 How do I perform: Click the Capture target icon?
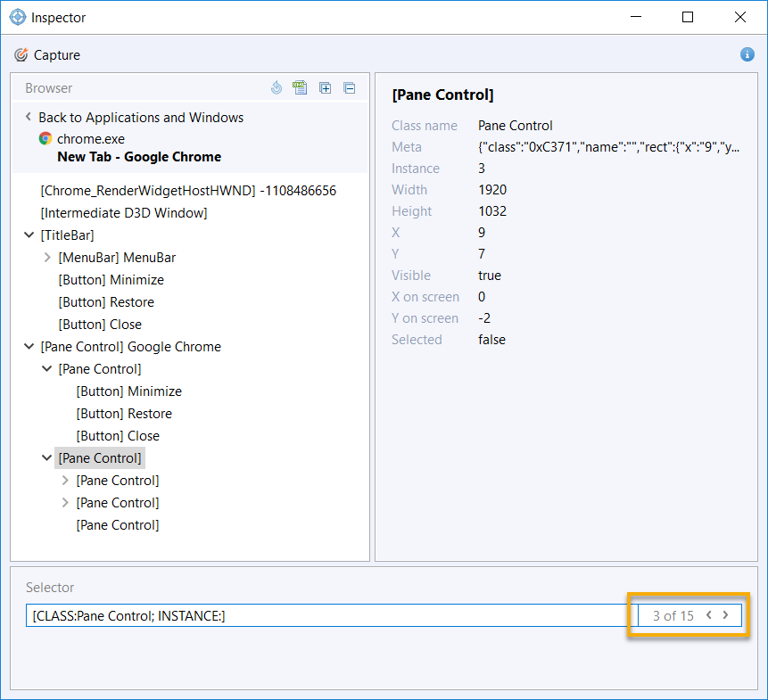(21, 54)
